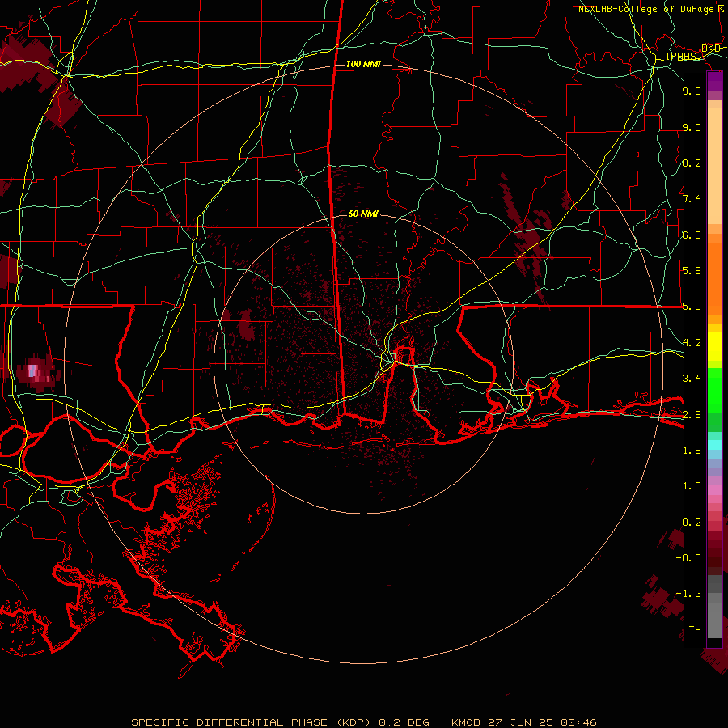The image size is (728, 728).
Task: Click the -1.3 color scale value
Action: (688, 594)
